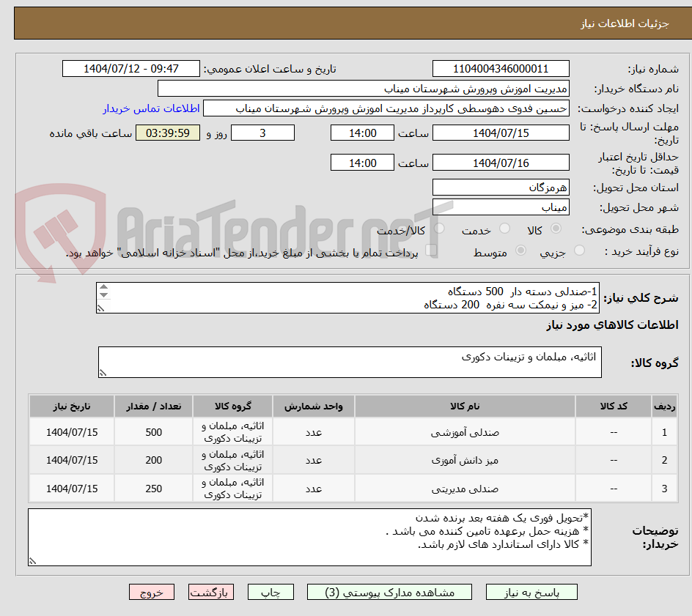This screenshot has height=616, width=692.
Task: Open مشاهده مدارک پیوستی attachments viewer
Action: 387,592
